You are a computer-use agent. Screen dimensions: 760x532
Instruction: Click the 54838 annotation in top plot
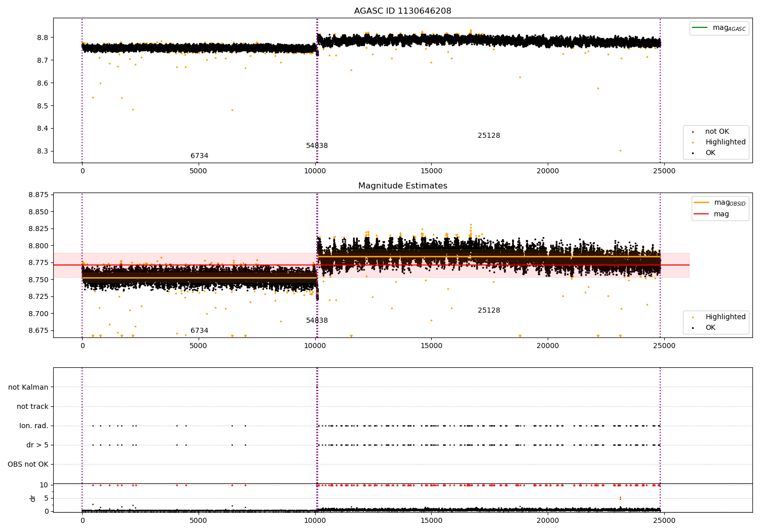point(317,146)
